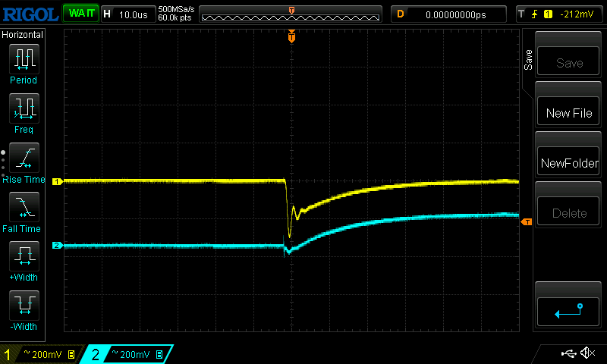Click the waveform memory overview bar
The width and height of the screenshot is (607, 364).
click(291, 14)
